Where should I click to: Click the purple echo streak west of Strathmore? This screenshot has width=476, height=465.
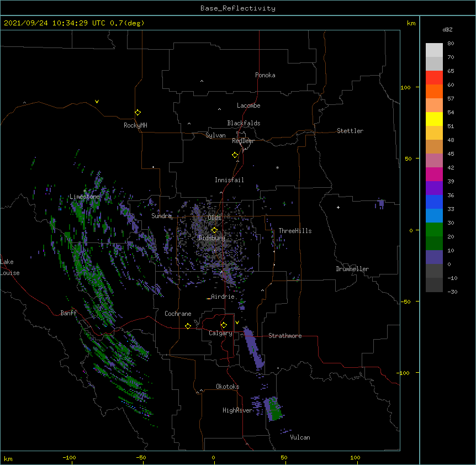[x=254, y=347]
